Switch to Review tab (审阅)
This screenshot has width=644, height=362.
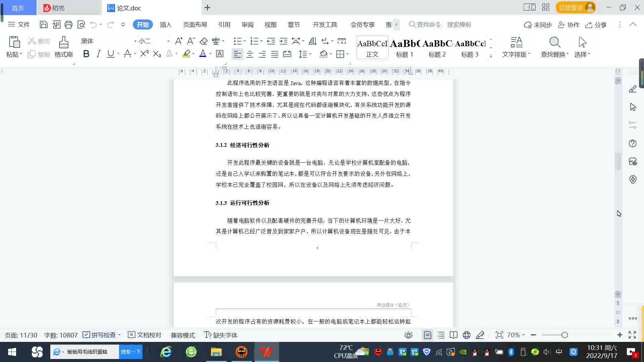pyautogui.click(x=248, y=24)
